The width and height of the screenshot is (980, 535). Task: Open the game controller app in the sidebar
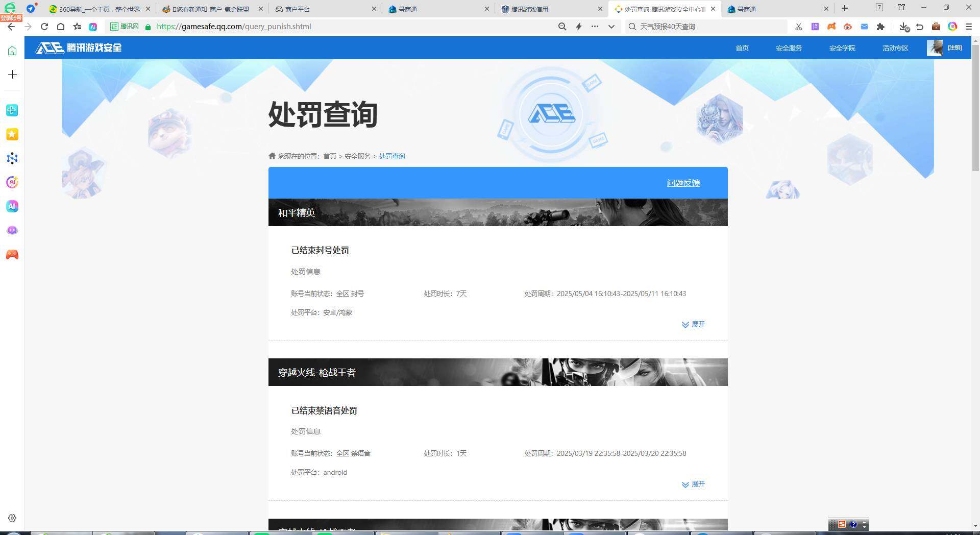[12, 254]
